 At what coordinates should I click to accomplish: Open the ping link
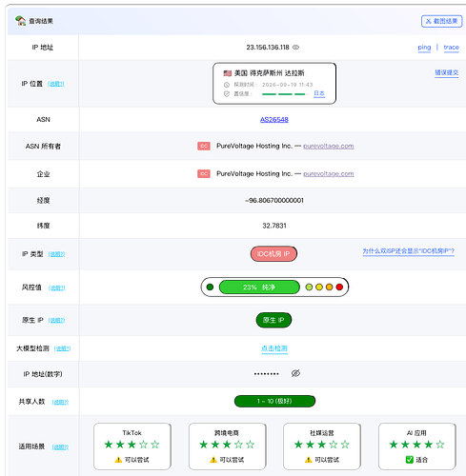(424, 48)
